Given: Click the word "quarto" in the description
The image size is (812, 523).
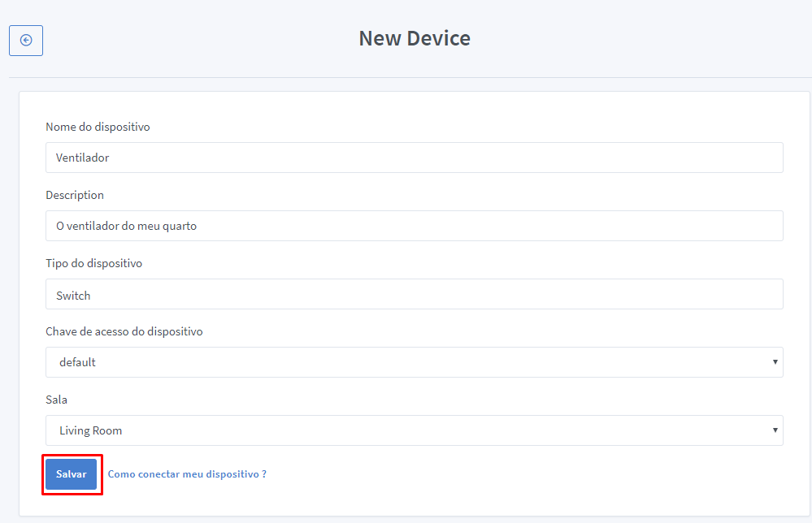Looking at the screenshot, I should point(180,226).
